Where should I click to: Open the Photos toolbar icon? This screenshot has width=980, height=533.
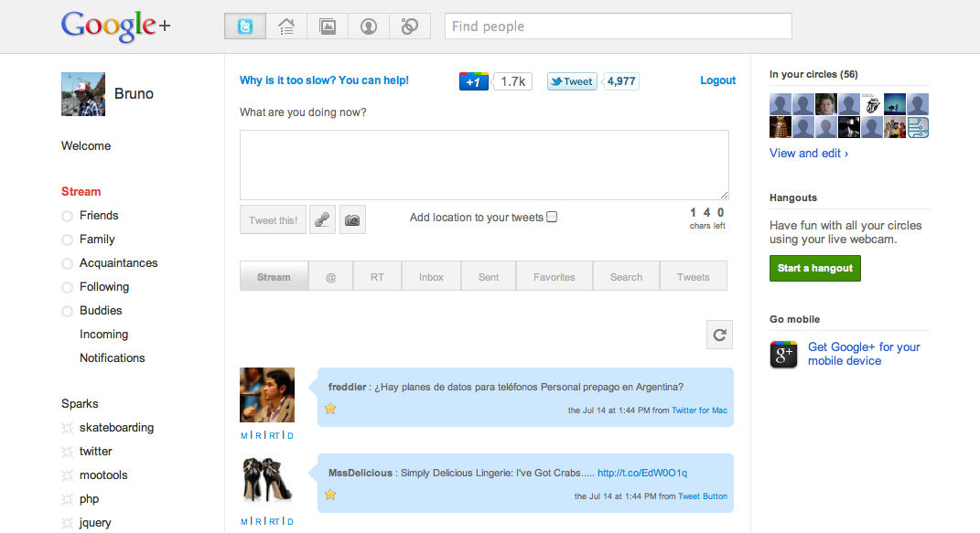(x=328, y=27)
